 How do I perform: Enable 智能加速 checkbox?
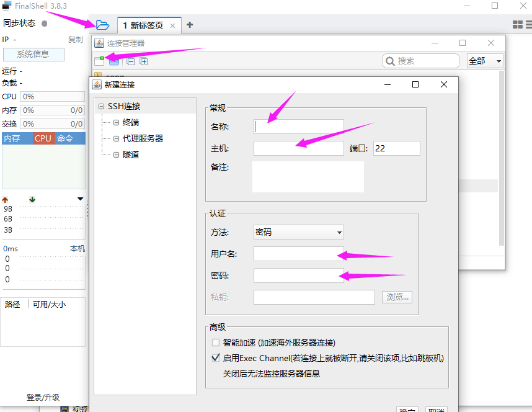click(216, 343)
